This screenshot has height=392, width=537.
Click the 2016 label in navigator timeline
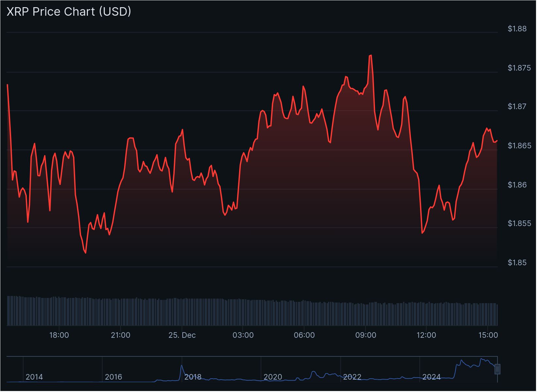coord(113,377)
